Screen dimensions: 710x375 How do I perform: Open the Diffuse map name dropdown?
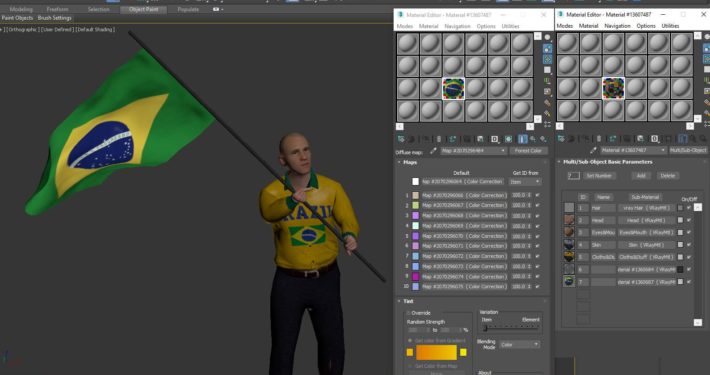473,151
